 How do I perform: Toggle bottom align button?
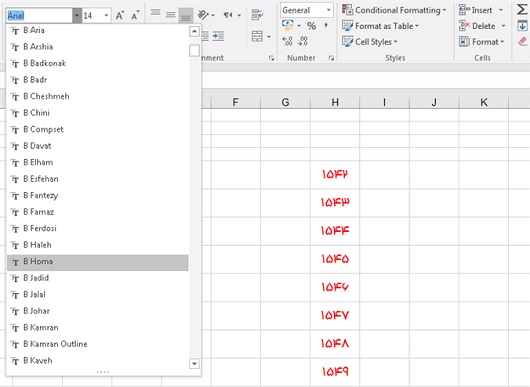(x=186, y=16)
